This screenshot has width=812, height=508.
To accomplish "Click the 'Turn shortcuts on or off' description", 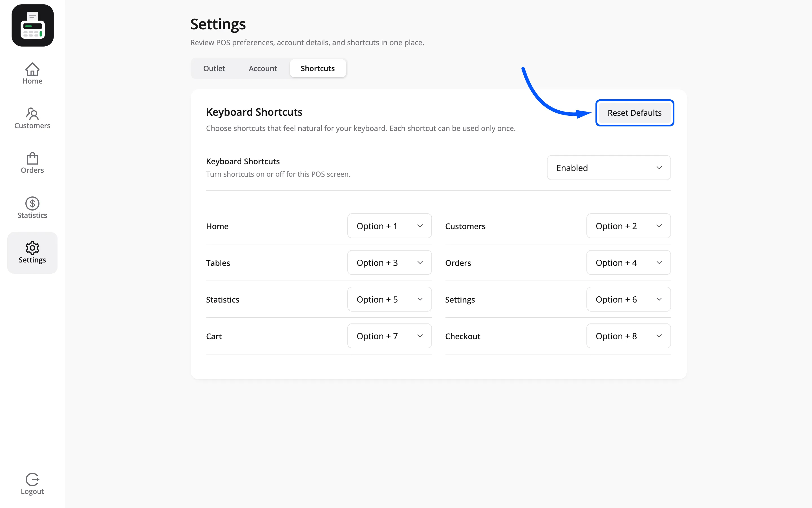I will point(278,174).
